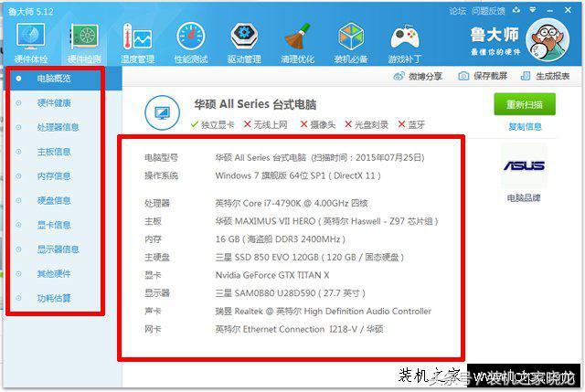The width and height of the screenshot is (585, 392).
Task: Click the 复制信息 link
Action: [x=525, y=127]
